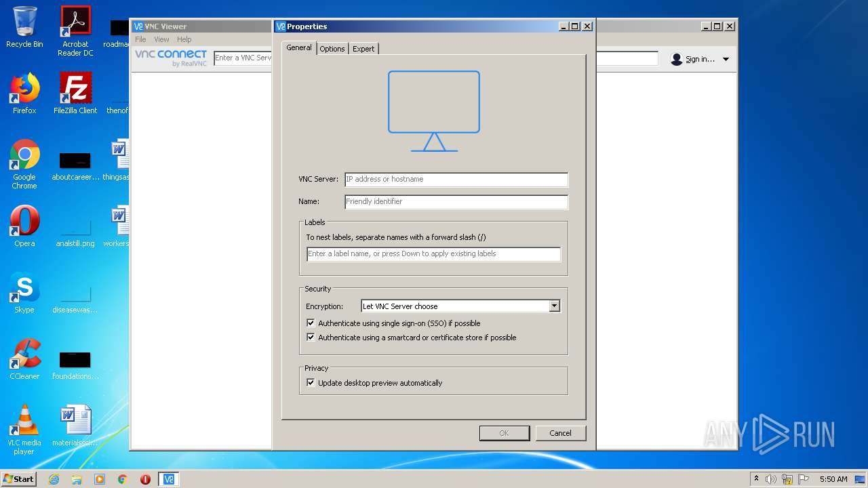
Task: Click the Start button
Action: point(19,479)
